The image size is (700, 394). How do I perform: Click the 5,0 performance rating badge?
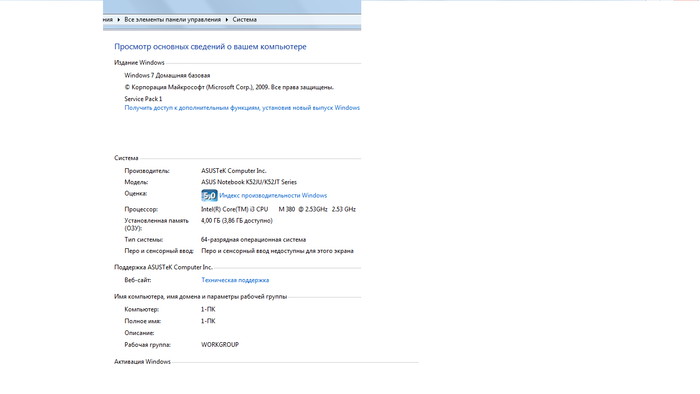pos(209,195)
